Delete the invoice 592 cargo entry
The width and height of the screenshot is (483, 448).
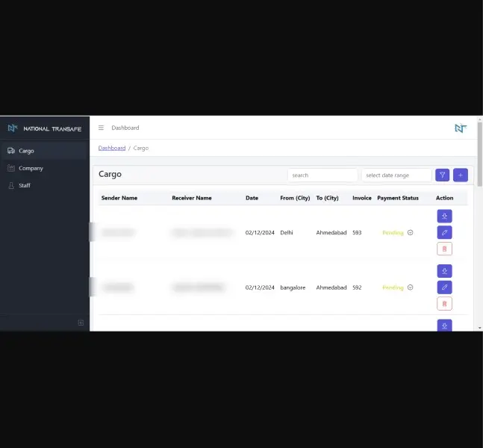pyautogui.click(x=444, y=303)
